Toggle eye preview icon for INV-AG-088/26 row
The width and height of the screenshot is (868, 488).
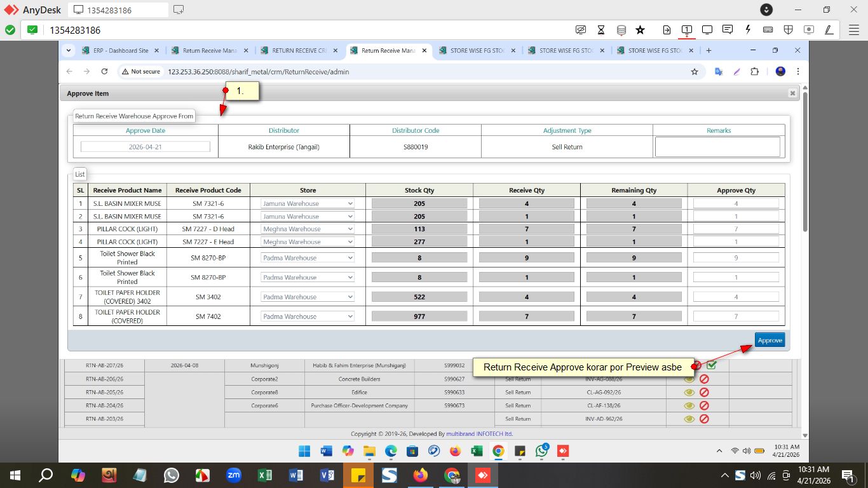689,379
